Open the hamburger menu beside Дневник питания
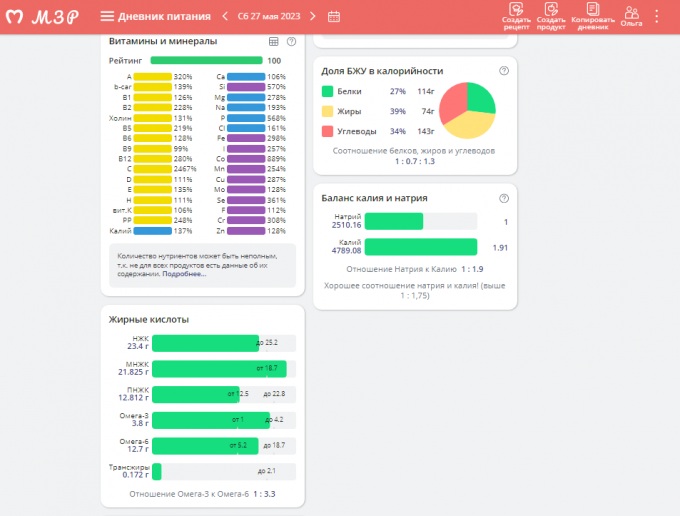This screenshot has height=516, width=680. click(x=107, y=16)
